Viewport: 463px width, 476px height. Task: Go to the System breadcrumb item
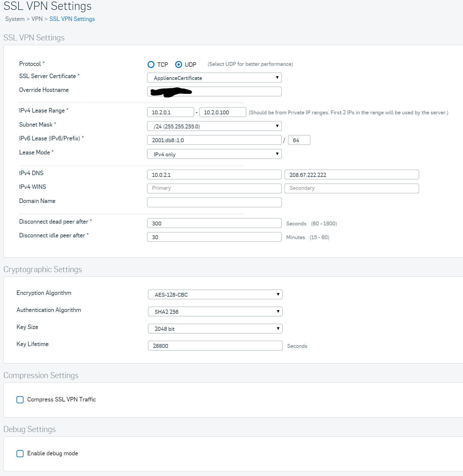(x=15, y=19)
